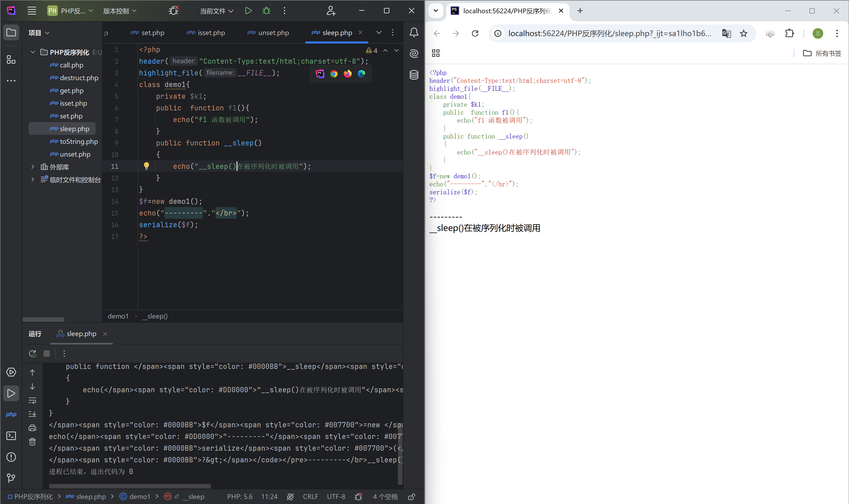Screen dimensions: 849x504
Task: Collapse the PHP反序列化 project folder
Action: click(x=33, y=52)
